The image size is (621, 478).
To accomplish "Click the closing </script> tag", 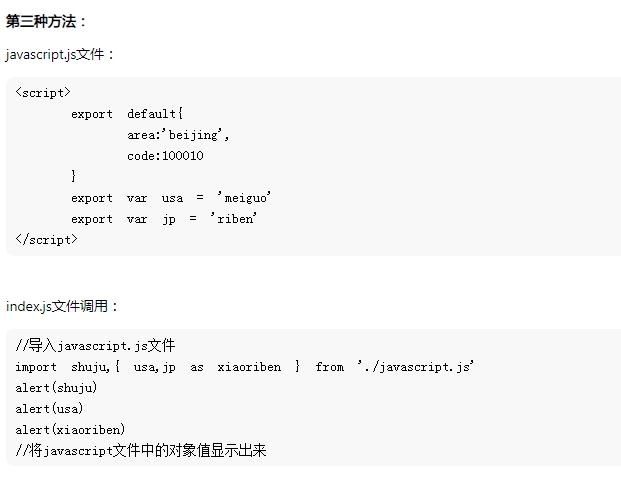I will coord(46,240).
